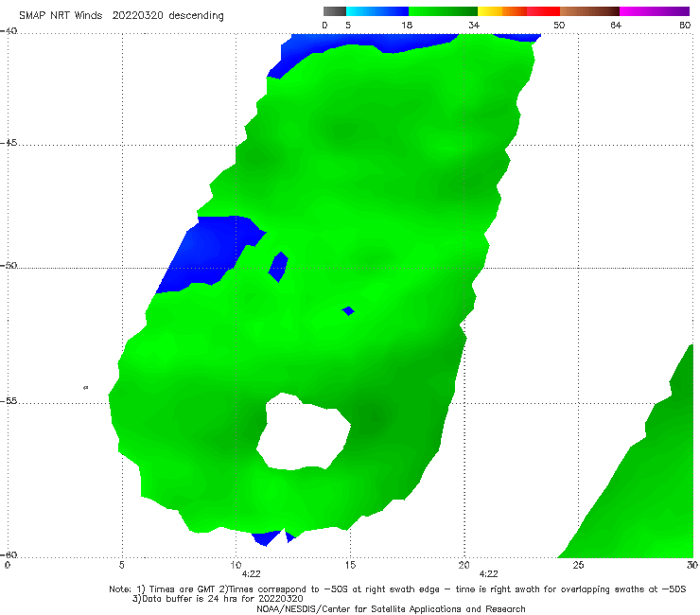Click the color bar label '80'
Image resolution: width=700 pixels, height=615 pixels.
pyautogui.click(x=685, y=25)
